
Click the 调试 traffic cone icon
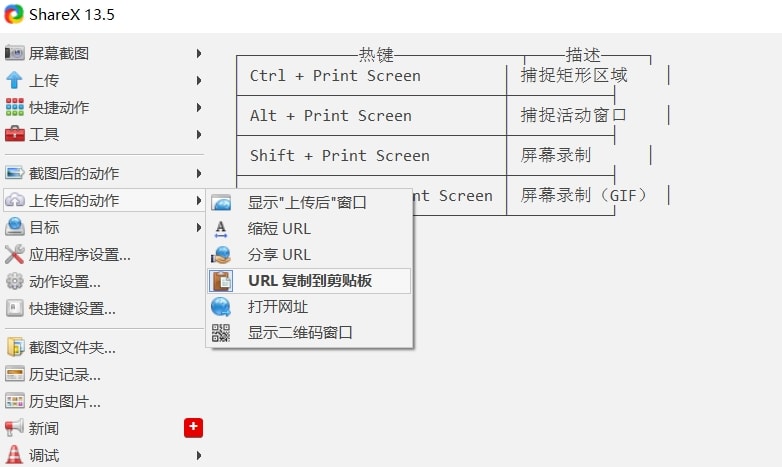point(14,455)
